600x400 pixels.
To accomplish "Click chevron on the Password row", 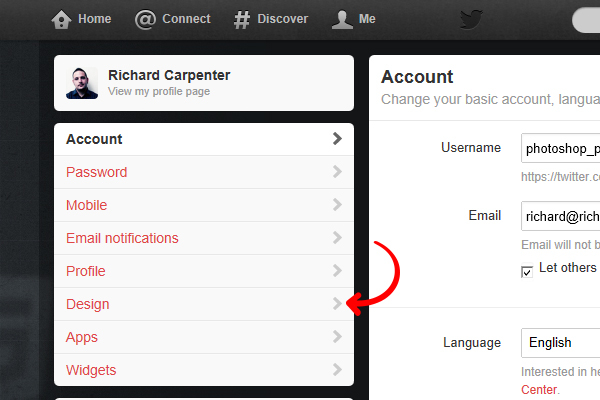I will coord(337,171).
